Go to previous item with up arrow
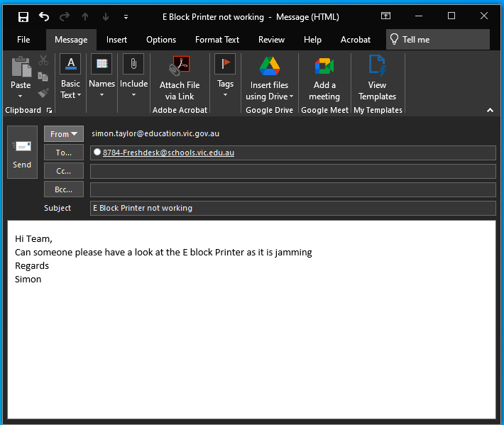This screenshot has width=504, height=425. tap(85, 17)
